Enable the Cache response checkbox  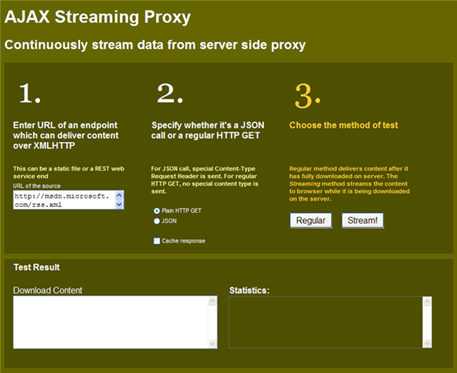click(x=157, y=241)
